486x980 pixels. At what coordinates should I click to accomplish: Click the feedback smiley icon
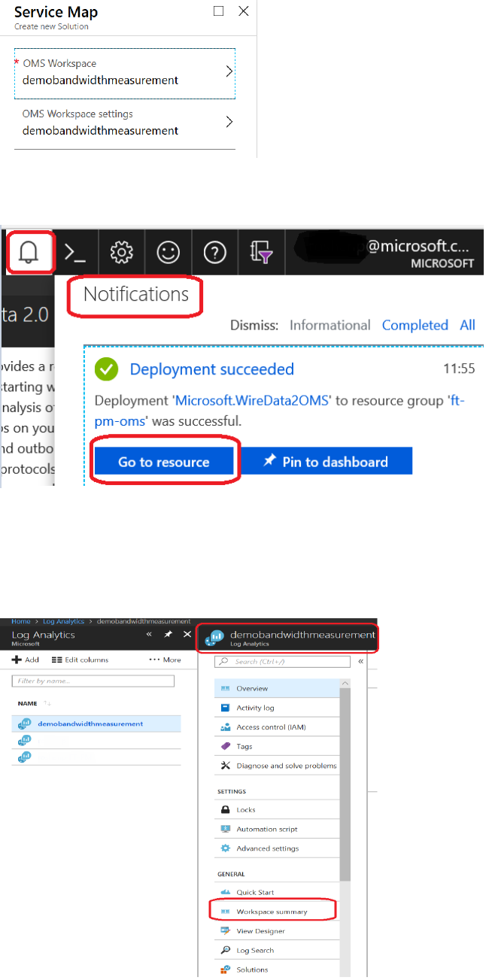coord(168,253)
